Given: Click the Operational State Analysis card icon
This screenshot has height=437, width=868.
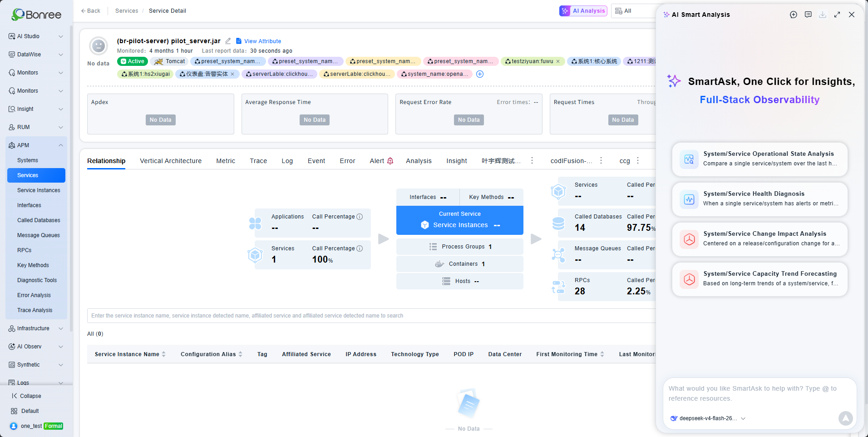Looking at the screenshot, I should point(689,159).
